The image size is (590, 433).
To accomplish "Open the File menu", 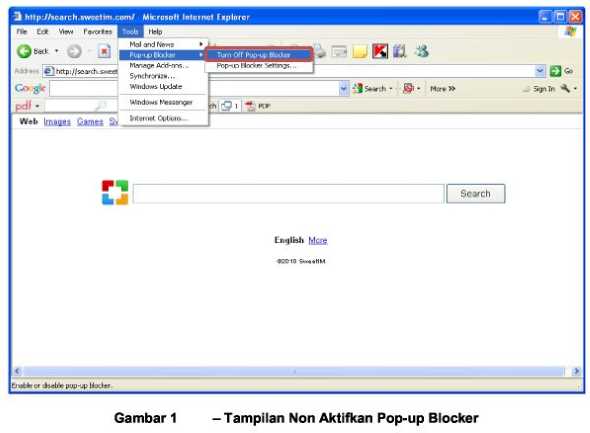I will pyautogui.click(x=22, y=32).
